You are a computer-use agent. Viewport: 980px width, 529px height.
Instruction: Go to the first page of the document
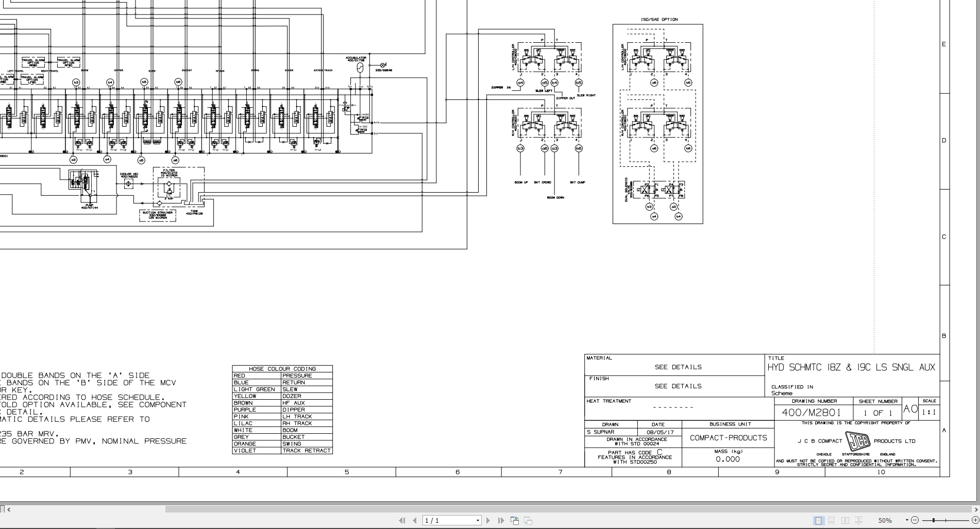tap(402, 520)
